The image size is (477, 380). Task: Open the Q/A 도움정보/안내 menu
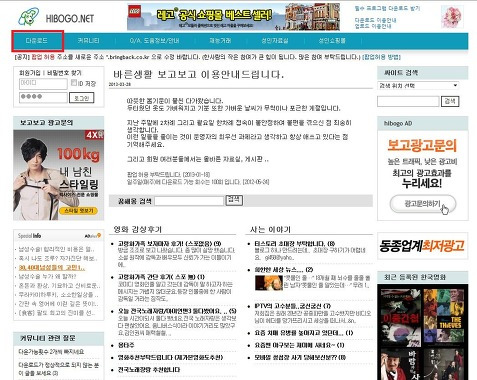click(154, 41)
